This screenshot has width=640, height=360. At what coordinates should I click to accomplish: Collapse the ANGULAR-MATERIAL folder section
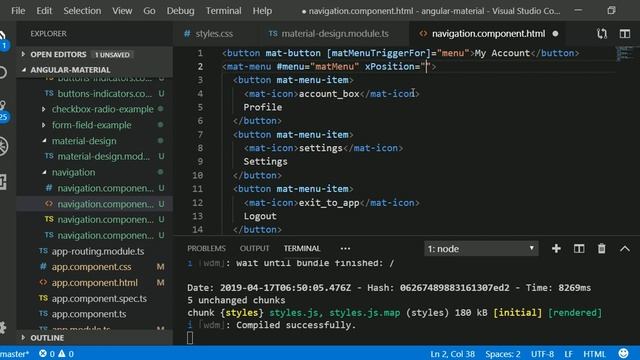(23, 70)
